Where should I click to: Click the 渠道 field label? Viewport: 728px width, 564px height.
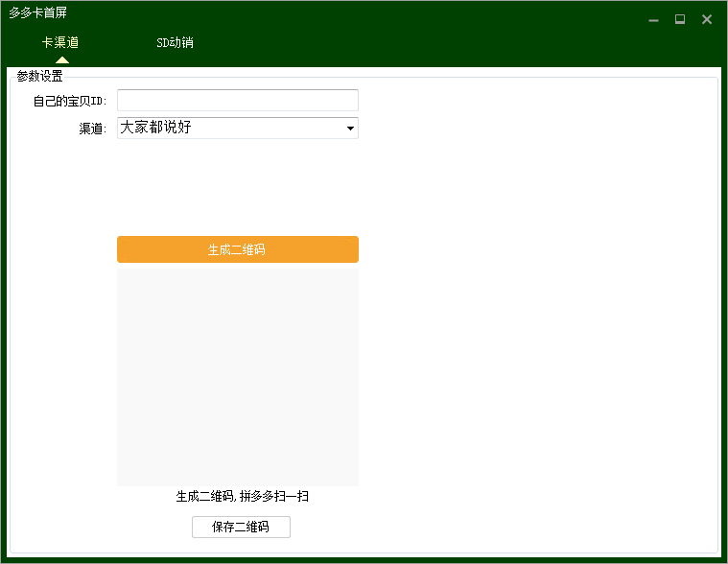tap(92, 129)
